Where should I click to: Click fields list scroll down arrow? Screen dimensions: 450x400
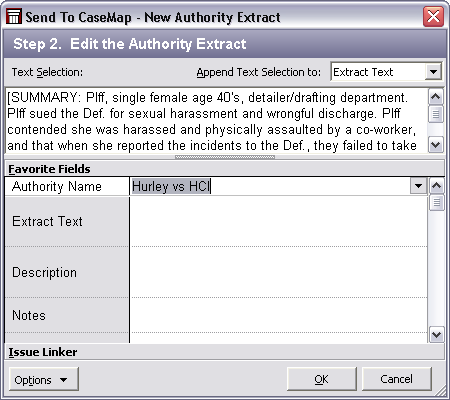click(x=436, y=335)
